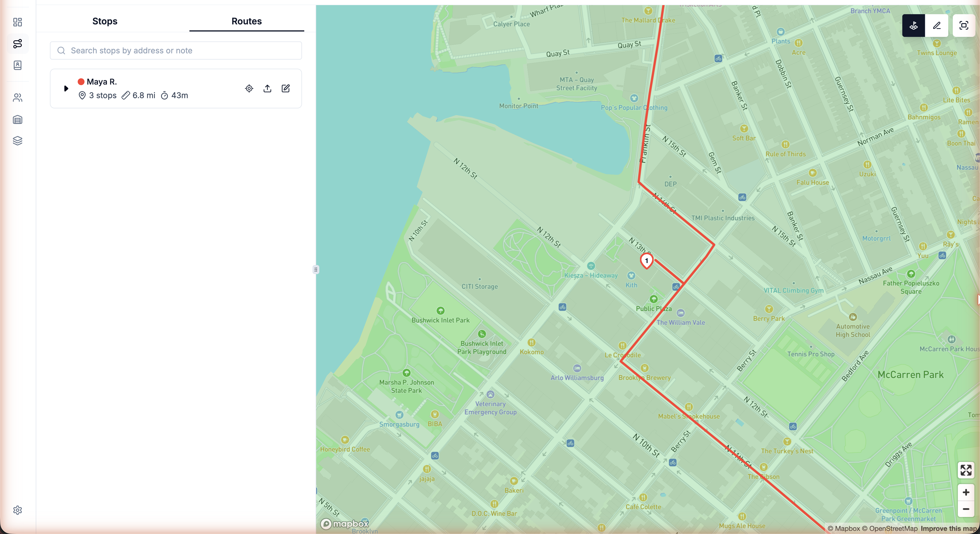The width and height of the screenshot is (980, 534).
Task: Click the Maya R. red color dot
Action: click(81, 81)
